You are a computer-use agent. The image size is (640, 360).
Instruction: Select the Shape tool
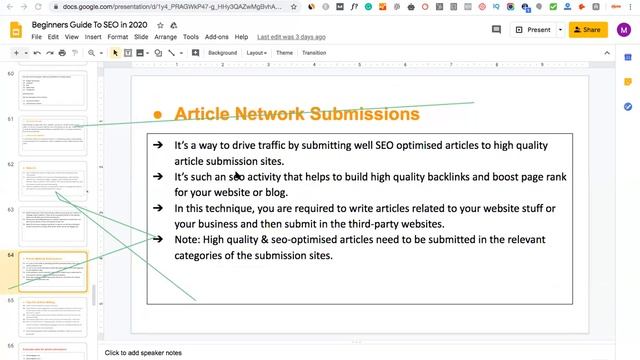coord(158,53)
